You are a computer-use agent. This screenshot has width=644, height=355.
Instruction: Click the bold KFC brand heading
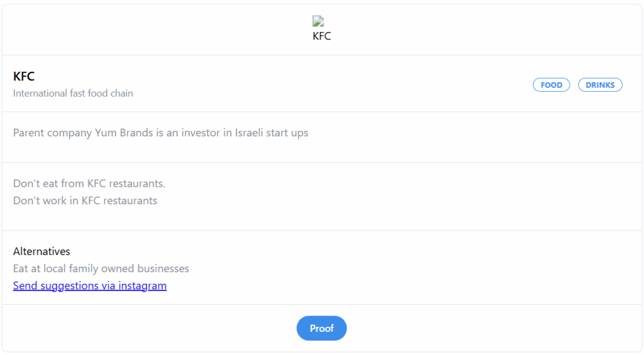[24, 76]
